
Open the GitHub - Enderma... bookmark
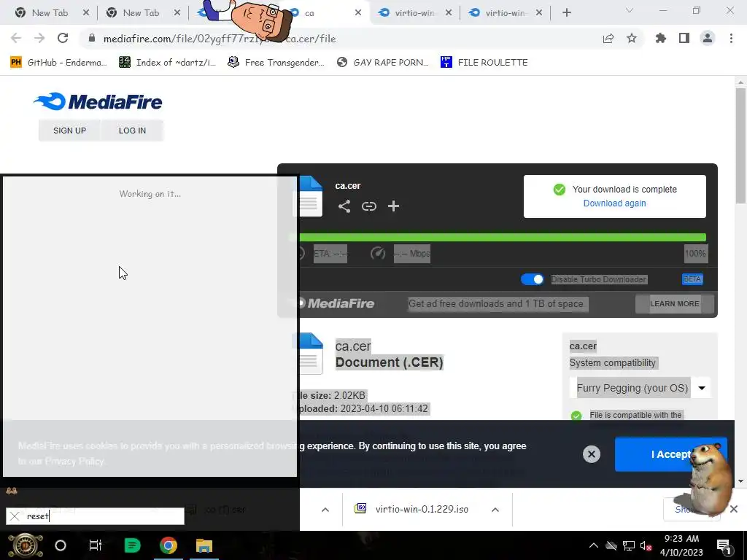coord(58,63)
